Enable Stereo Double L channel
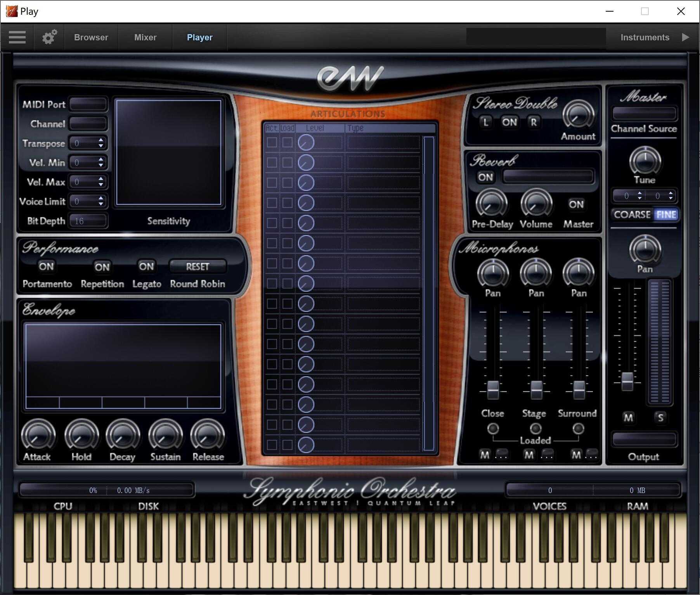The image size is (700, 595). tap(485, 122)
